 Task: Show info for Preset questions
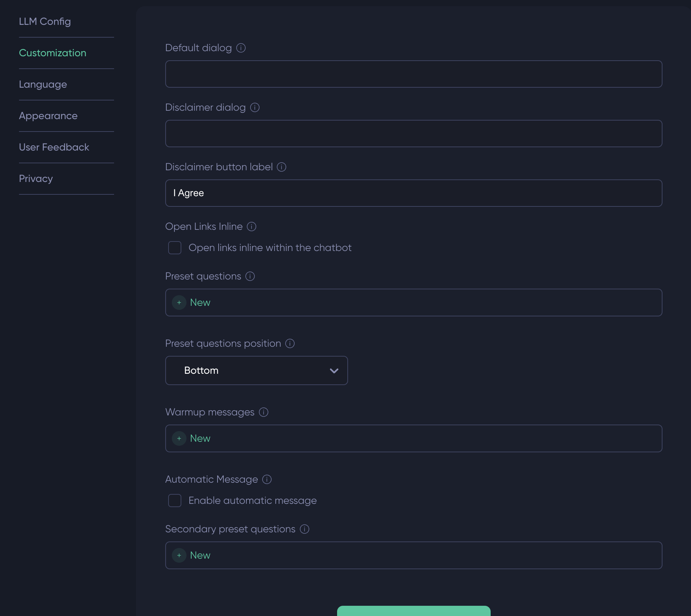click(250, 276)
